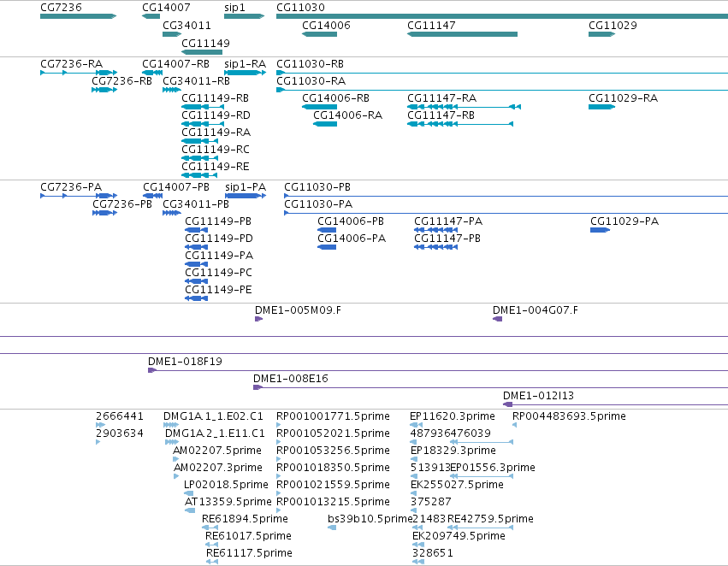Viewport: 728px width, 566px height.
Task: Click transcript CG11147-RA
Action: click(441, 98)
